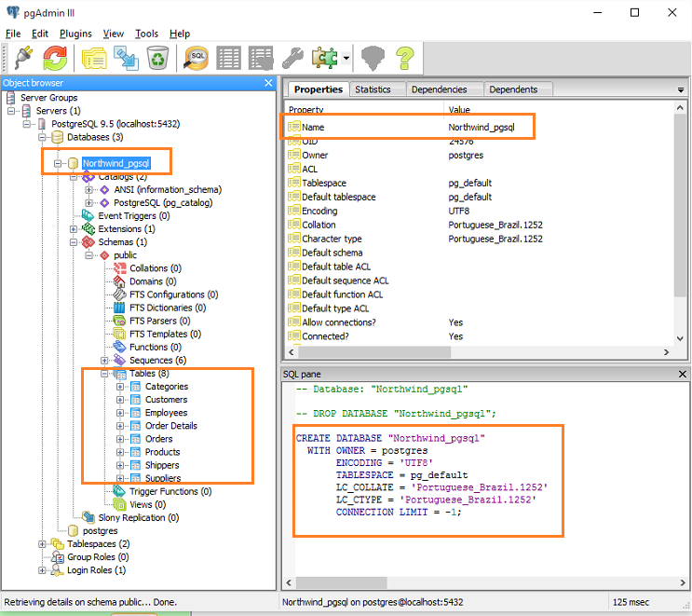The height and width of the screenshot is (616, 692).
Task: Select the Employees table
Action: 167,413
